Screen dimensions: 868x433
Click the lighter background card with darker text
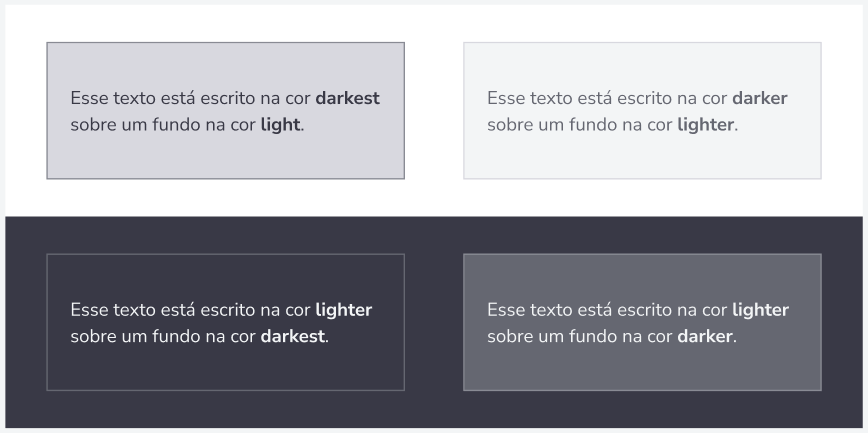[x=642, y=111]
